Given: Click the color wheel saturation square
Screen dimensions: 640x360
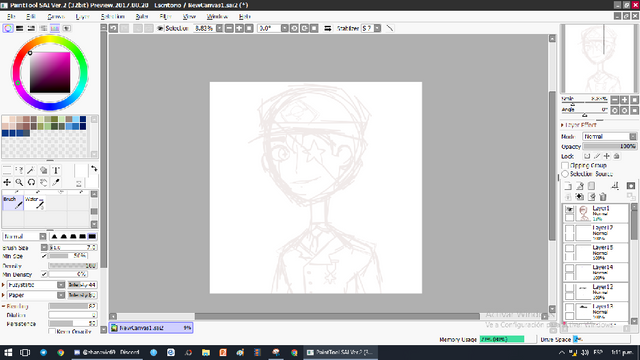Looking at the screenshot, I should (x=50, y=72).
